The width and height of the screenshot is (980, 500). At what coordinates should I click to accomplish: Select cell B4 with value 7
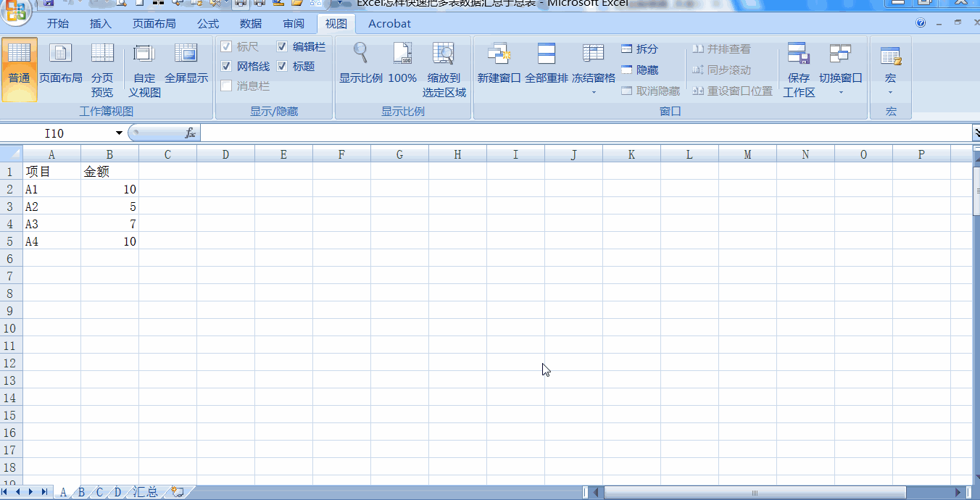pos(109,224)
